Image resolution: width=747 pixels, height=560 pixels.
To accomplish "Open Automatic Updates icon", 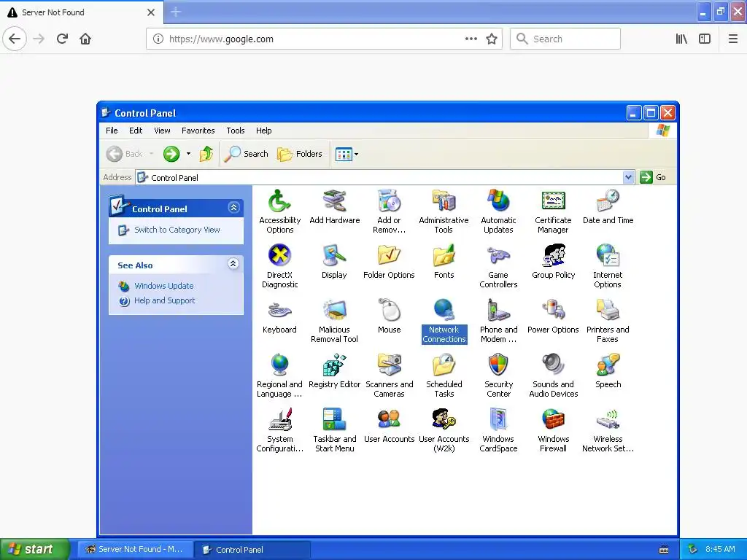I will [x=498, y=211].
